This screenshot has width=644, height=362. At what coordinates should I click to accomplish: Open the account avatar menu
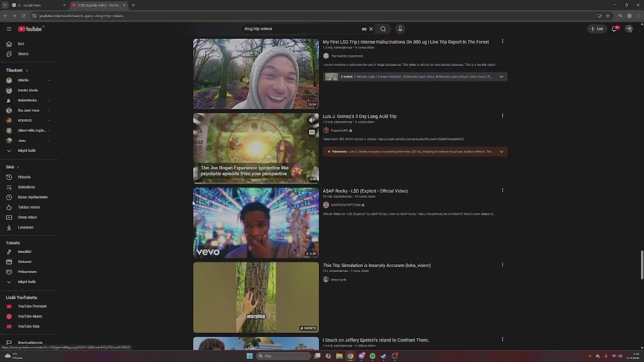[x=629, y=29]
